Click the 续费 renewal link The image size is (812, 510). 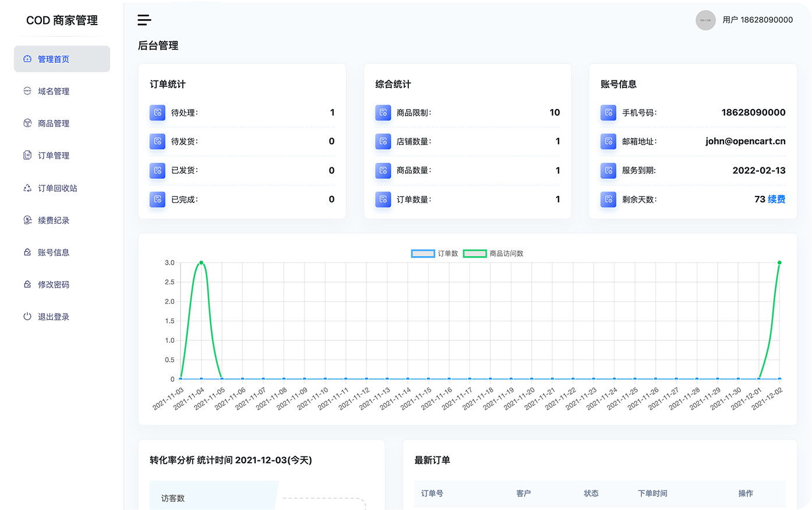click(x=776, y=199)
